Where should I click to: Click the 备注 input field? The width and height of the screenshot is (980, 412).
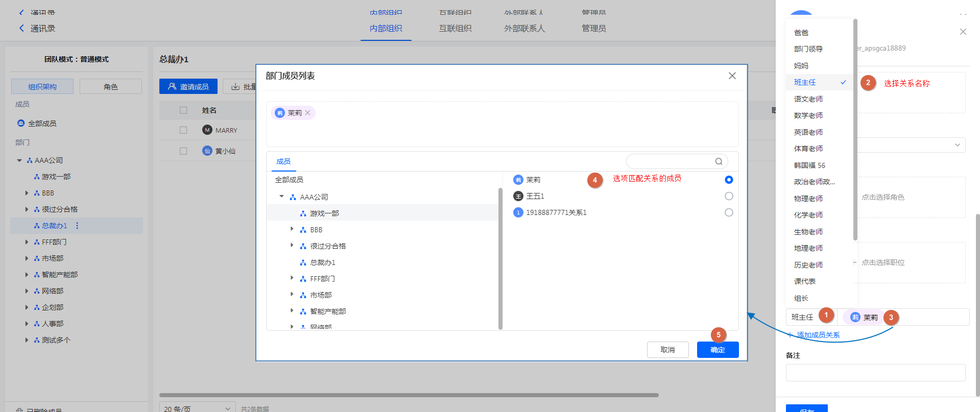(875, 373)
